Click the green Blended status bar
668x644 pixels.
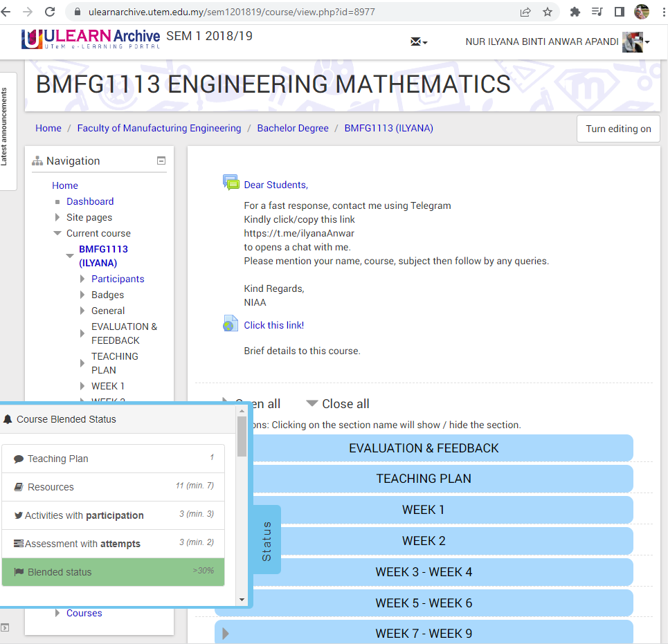coord(113,572)
